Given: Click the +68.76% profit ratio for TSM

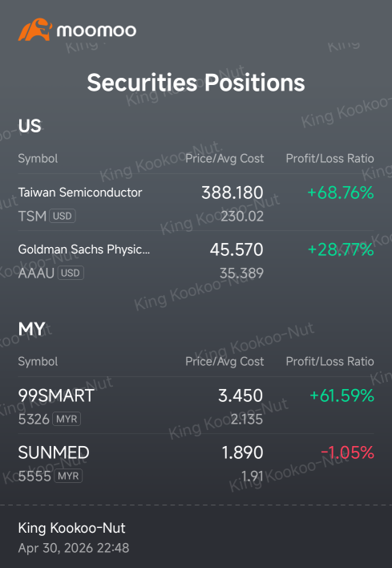Looking at the screenshot, I should (x=340, y=193).
